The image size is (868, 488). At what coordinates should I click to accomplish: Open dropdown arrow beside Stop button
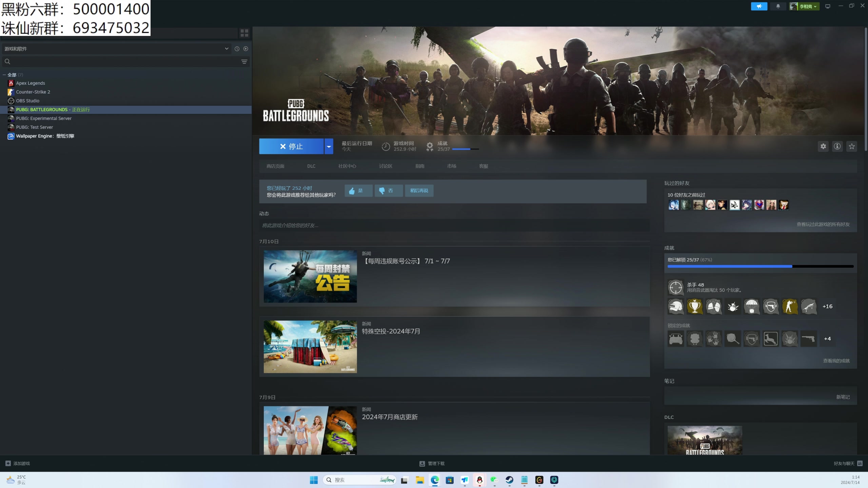329,146
